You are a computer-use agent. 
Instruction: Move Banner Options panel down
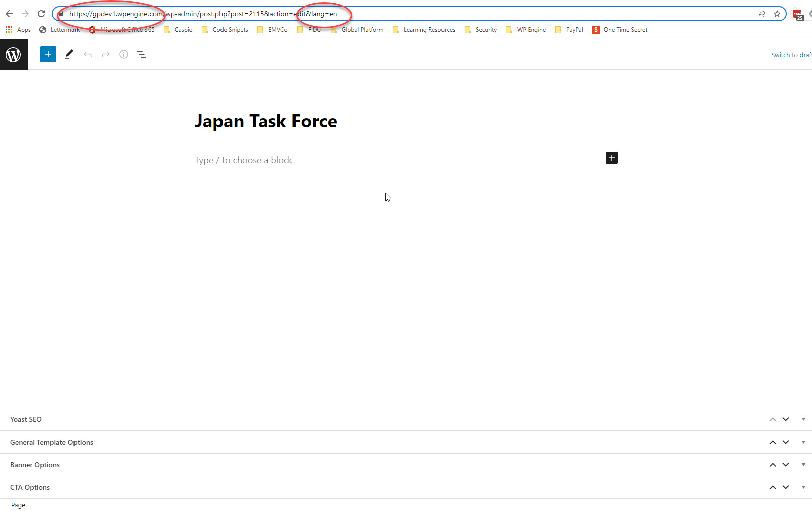coord(786,465)
